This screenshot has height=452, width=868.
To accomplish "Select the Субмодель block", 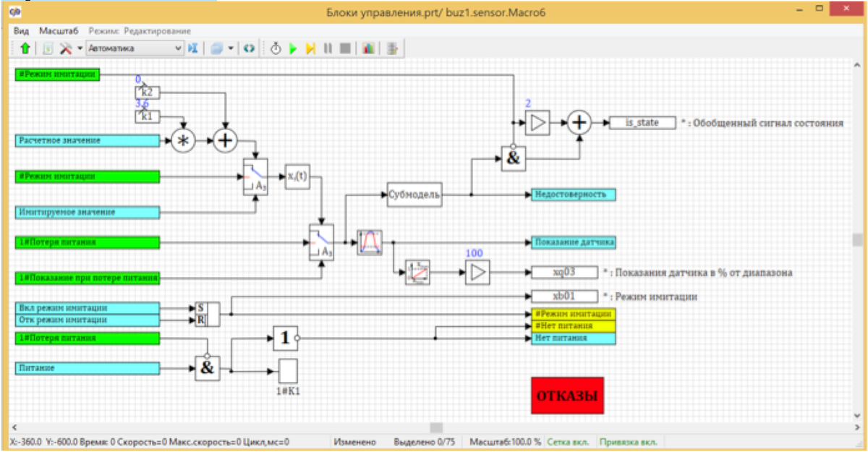I will click(x=414, y=195).
